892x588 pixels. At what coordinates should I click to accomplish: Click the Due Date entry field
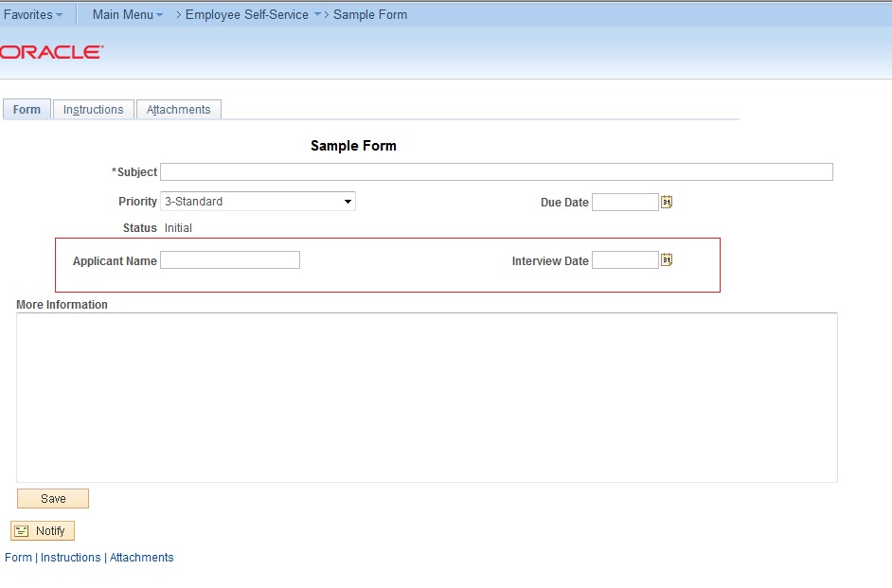(x=625, y=202)
